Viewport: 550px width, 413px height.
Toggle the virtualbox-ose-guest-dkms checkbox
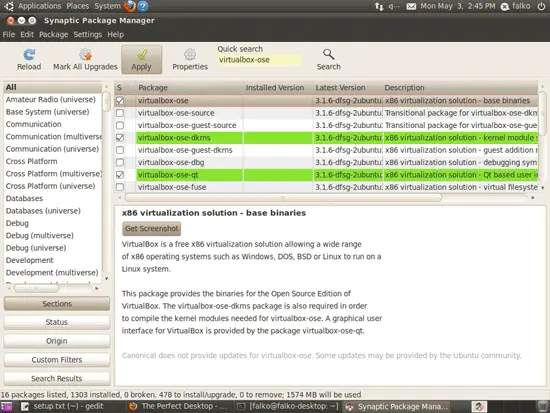tap(120, 150)
